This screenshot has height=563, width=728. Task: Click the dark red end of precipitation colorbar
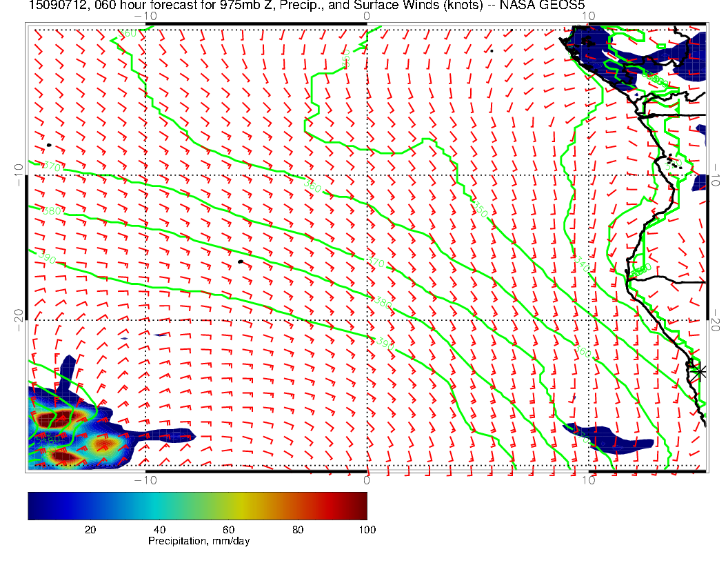point(360,506)
